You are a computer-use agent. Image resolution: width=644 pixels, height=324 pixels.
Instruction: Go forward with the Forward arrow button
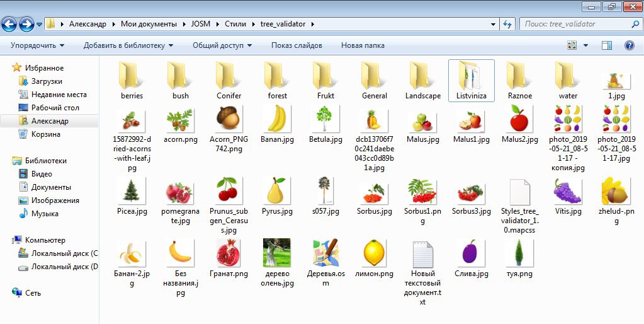pyautogui.click(x=26, y=24)
